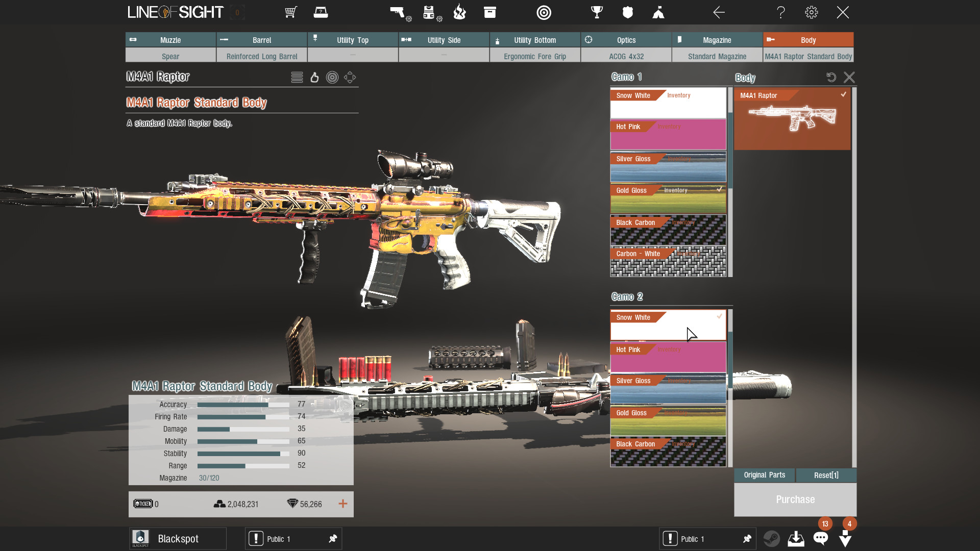
Task: Open Original Parts panel section
Action: (x=764, y=475)
